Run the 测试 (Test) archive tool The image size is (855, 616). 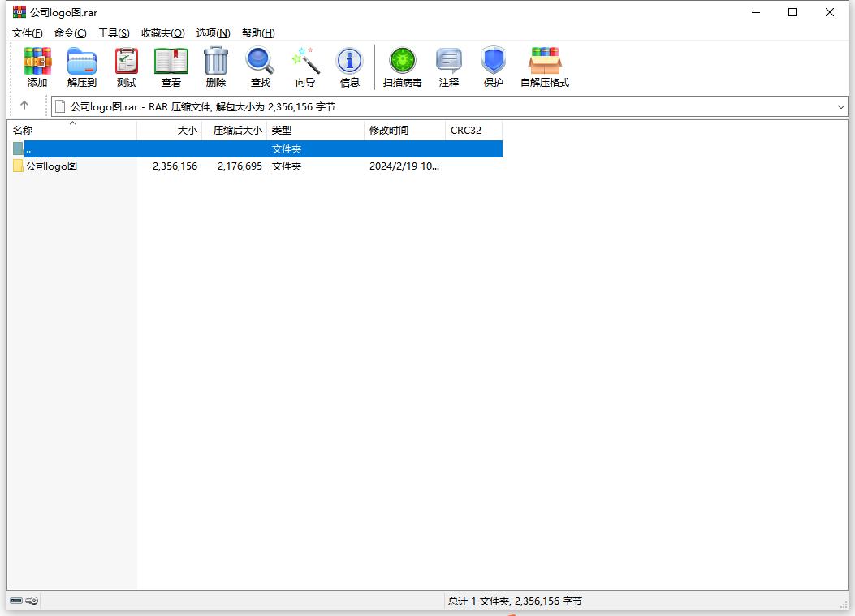tap(126, 62)
